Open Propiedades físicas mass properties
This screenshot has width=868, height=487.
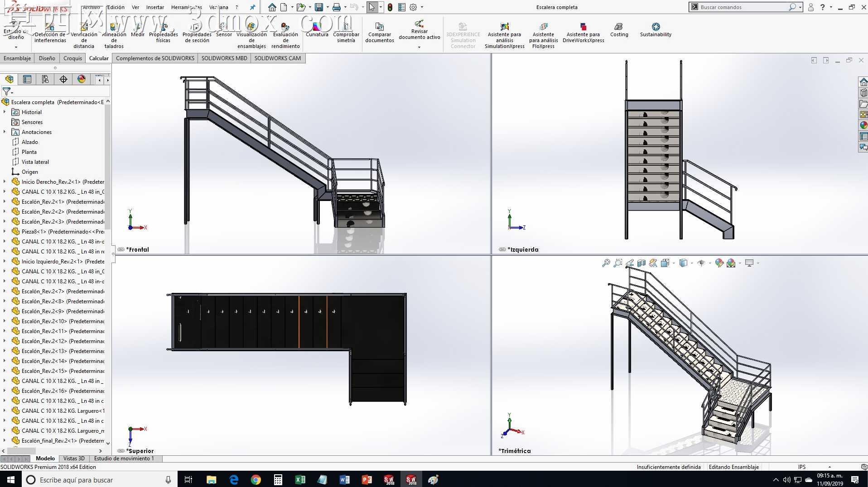[x=163, y=33]
